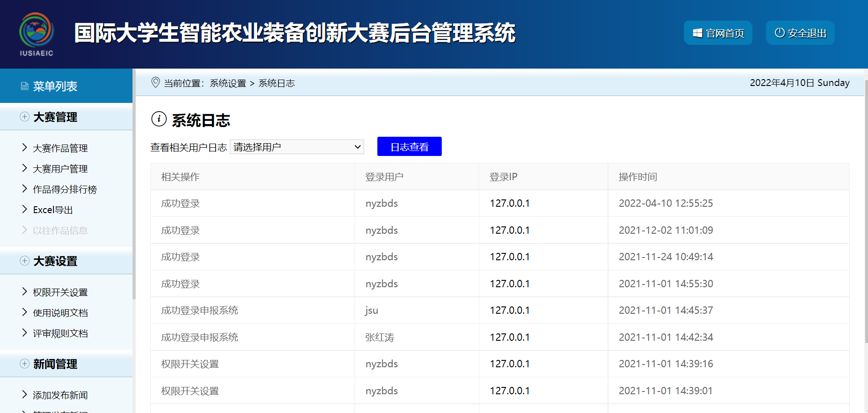Log out using 安全退出 button
This screenshot has height=413, width=868.
pos(800,33)
